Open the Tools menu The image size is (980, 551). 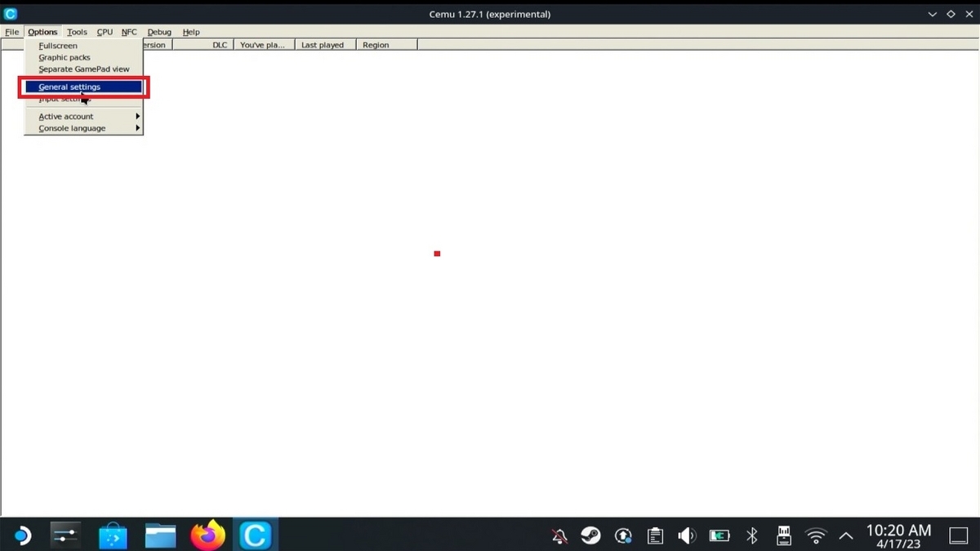(x=77, y=32)
